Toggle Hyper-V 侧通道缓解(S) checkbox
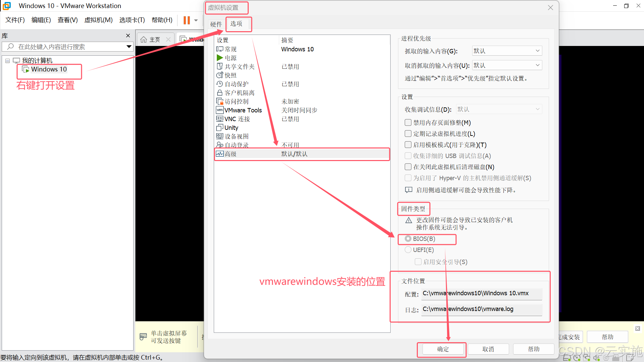The width and height of the screenshot is (644, 362). tap(408, 178)
